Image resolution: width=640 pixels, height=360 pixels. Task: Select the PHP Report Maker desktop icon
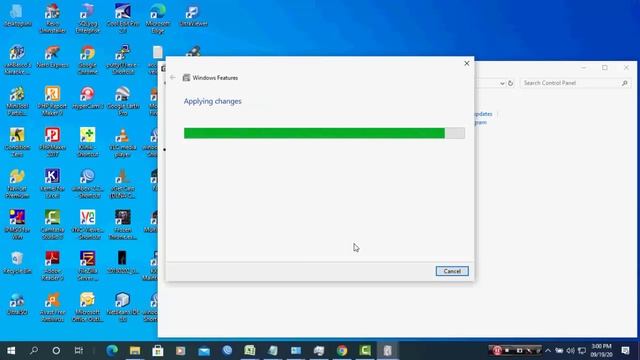pyautogui.click(x=52, y=101)
